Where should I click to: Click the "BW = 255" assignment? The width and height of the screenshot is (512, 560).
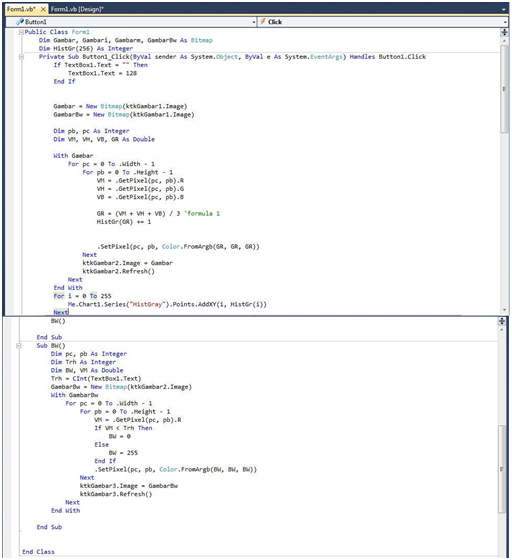(x=123, y=453)
